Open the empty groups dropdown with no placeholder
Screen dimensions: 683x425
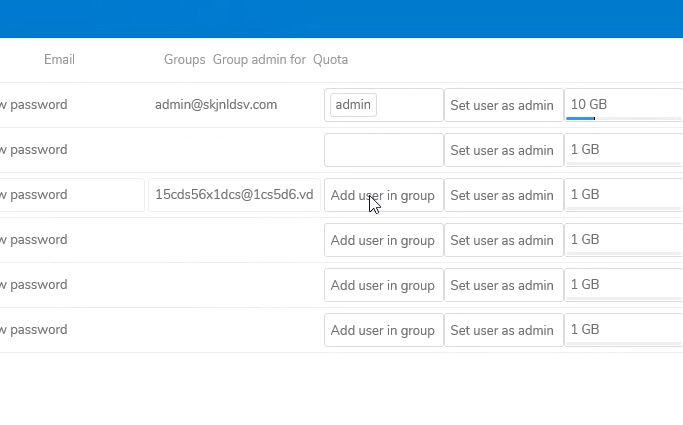384,150
